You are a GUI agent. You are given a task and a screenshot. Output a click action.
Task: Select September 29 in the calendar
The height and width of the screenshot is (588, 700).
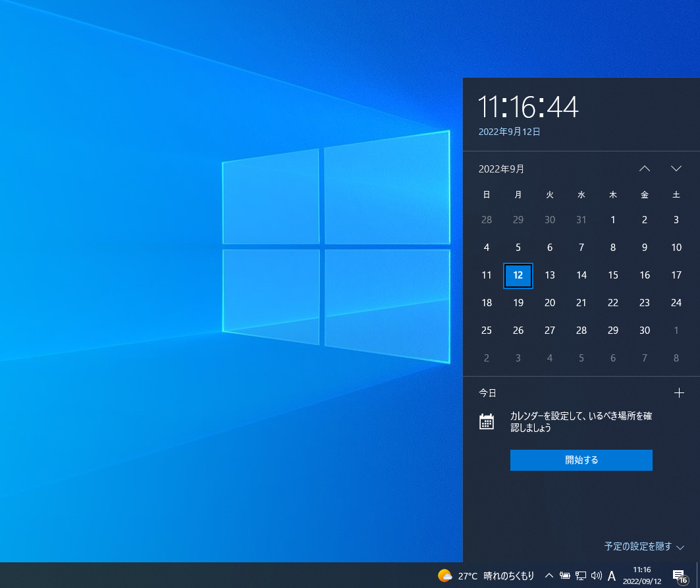click(x=613, y=331)
